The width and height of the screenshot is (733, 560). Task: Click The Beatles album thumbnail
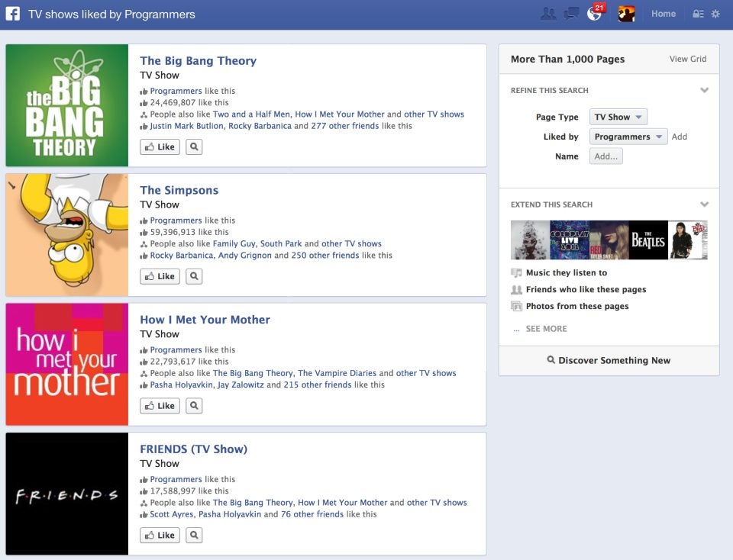pos(648,240)
